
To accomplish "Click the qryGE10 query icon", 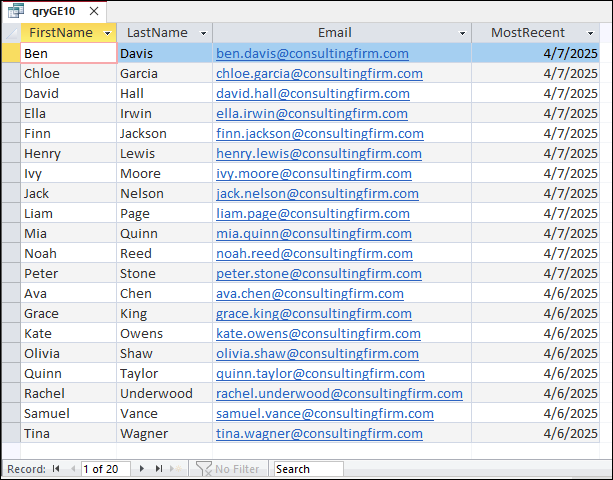I will click(16, 11).
